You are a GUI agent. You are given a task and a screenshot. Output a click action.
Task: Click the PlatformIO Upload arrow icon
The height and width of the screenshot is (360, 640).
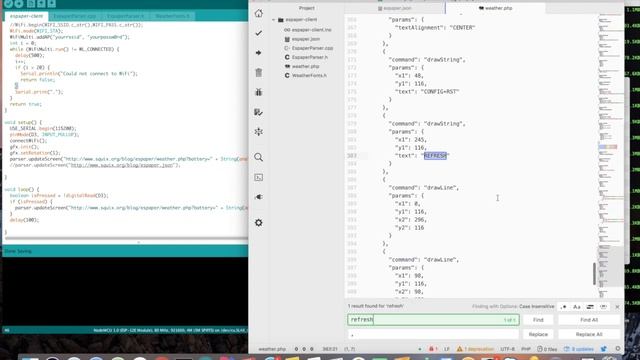[258, 53]
